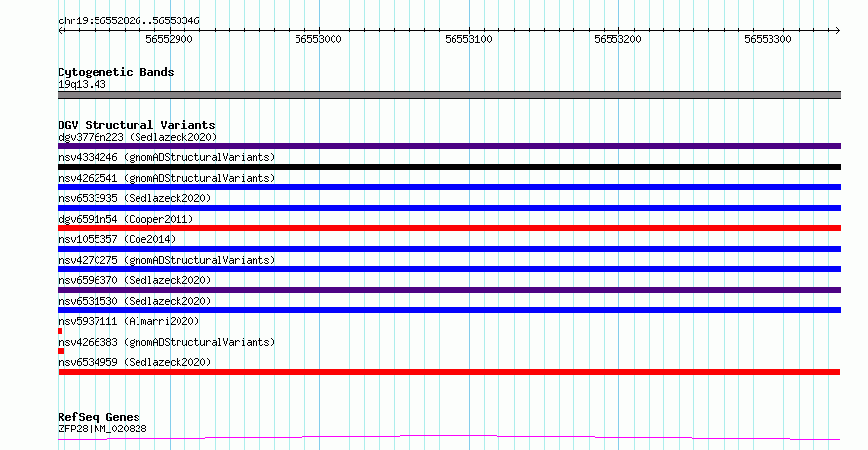
Task: Open the nsv4334246 (gnomADStructuralVariants) label
Action: tap(167, 157)
